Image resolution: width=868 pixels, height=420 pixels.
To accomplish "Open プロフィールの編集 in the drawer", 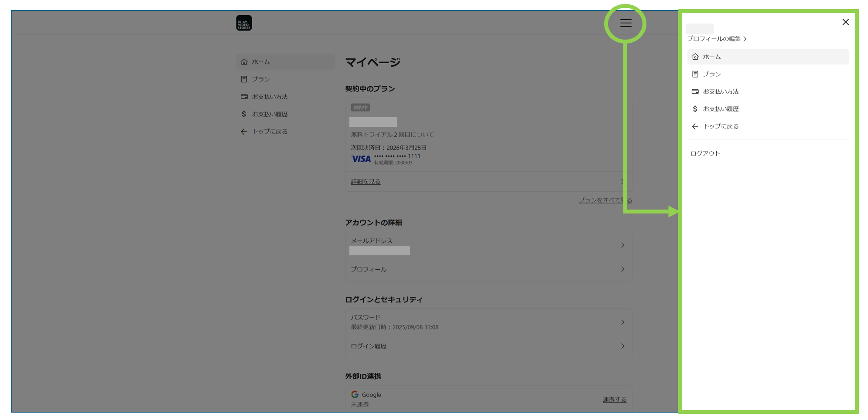I will 717,39.
